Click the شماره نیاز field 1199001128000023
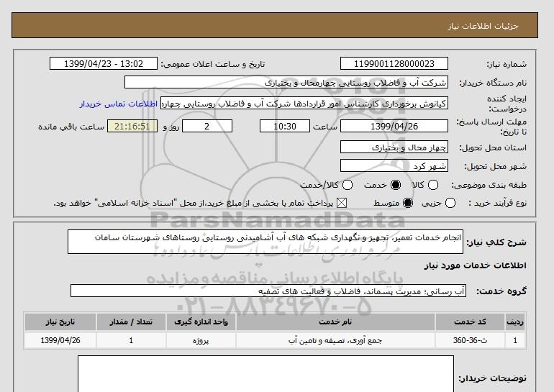Image resolution: width=554 pixels, height=392 pixels. (394, 63)
